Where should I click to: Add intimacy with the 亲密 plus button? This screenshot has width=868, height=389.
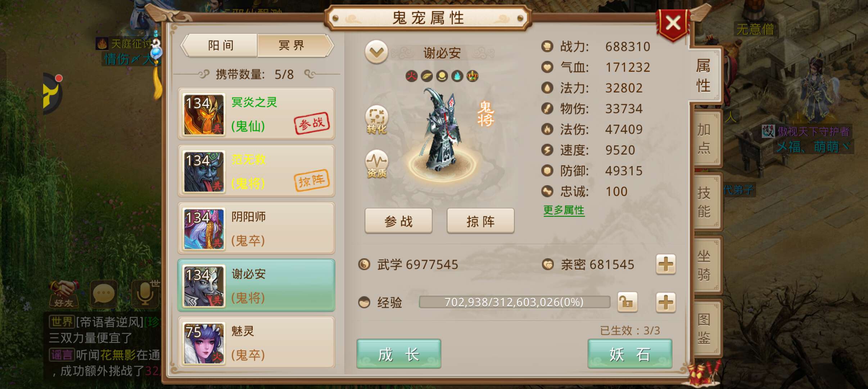(665, 264)
